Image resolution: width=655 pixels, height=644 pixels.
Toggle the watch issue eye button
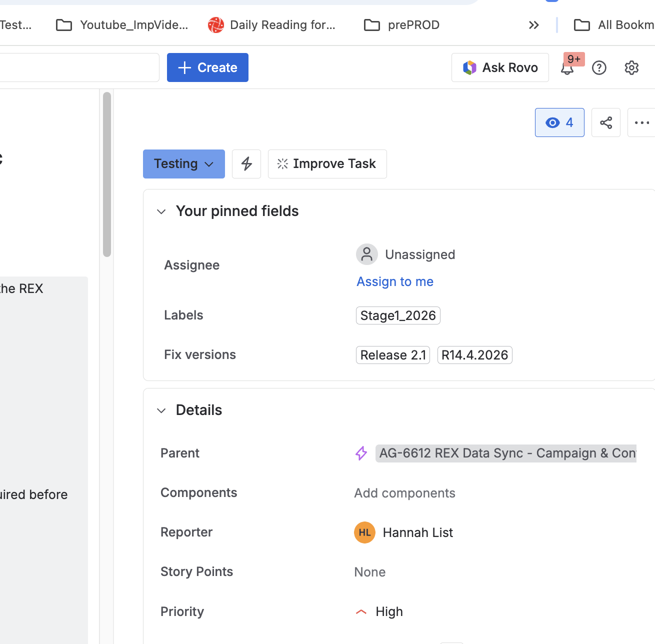tap(559, 122)
